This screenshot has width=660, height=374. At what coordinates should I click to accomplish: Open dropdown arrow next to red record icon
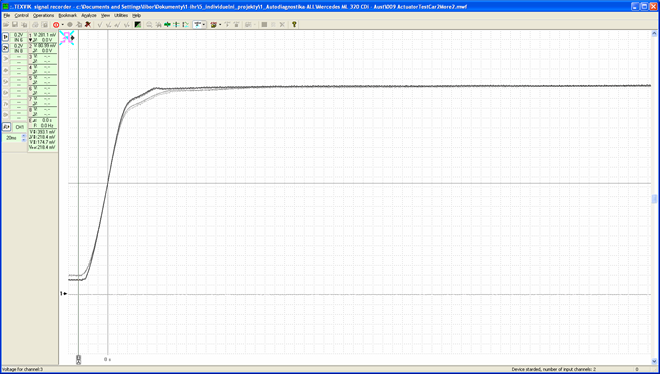coord(62,25)
